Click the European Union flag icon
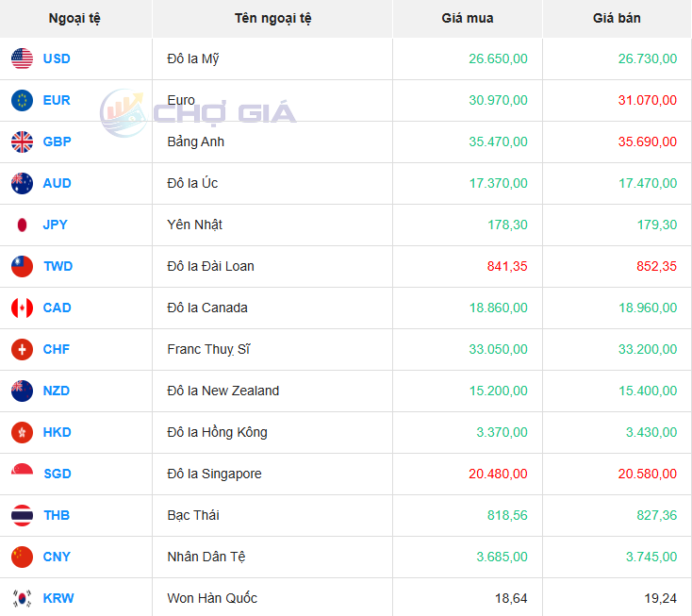 (22, 100)
